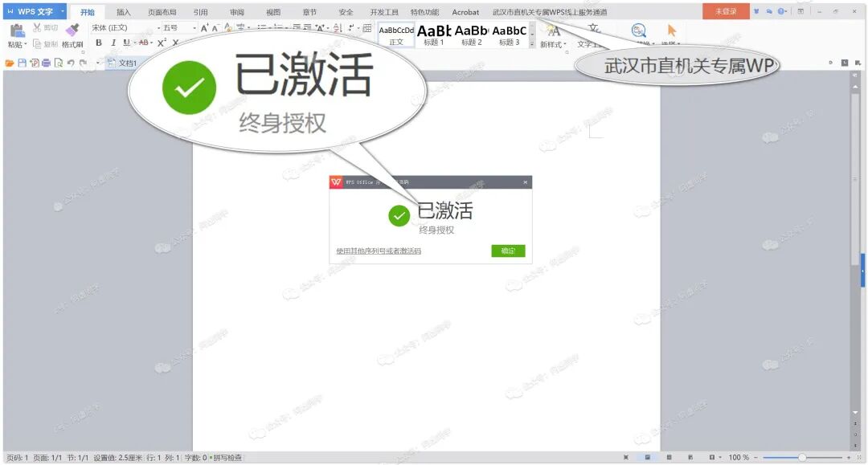Toggle italic formatting

[113, 43]
